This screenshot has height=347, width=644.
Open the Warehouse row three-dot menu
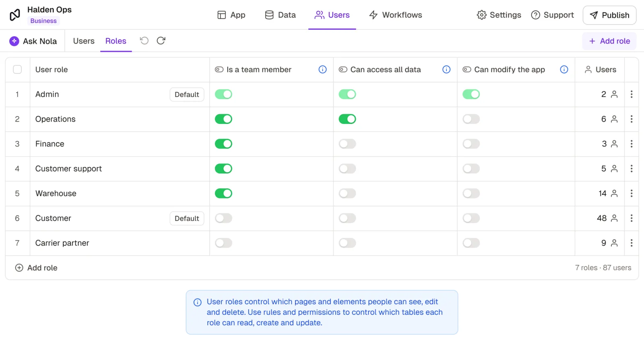(x=632, y=193)
